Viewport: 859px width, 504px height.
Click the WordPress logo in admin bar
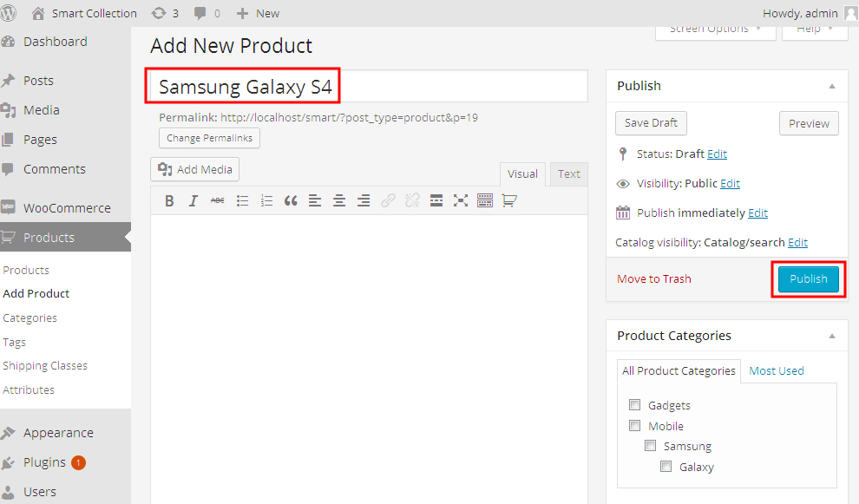point(8,13)
